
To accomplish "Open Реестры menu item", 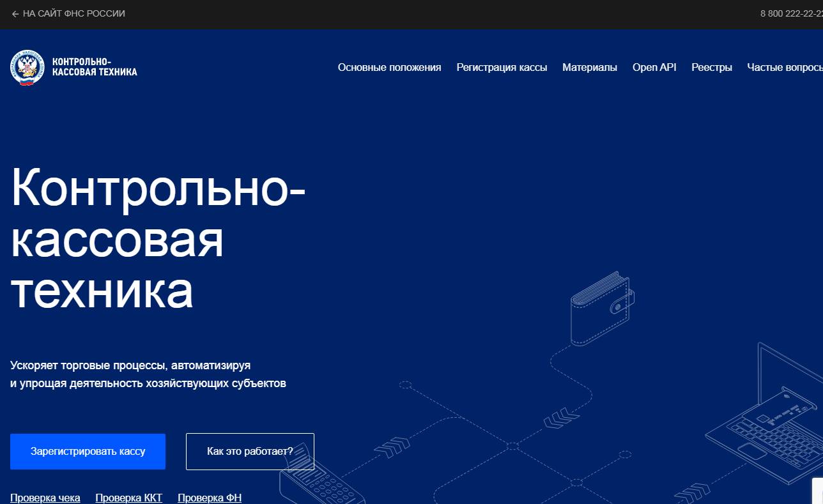I will (712, 67).
